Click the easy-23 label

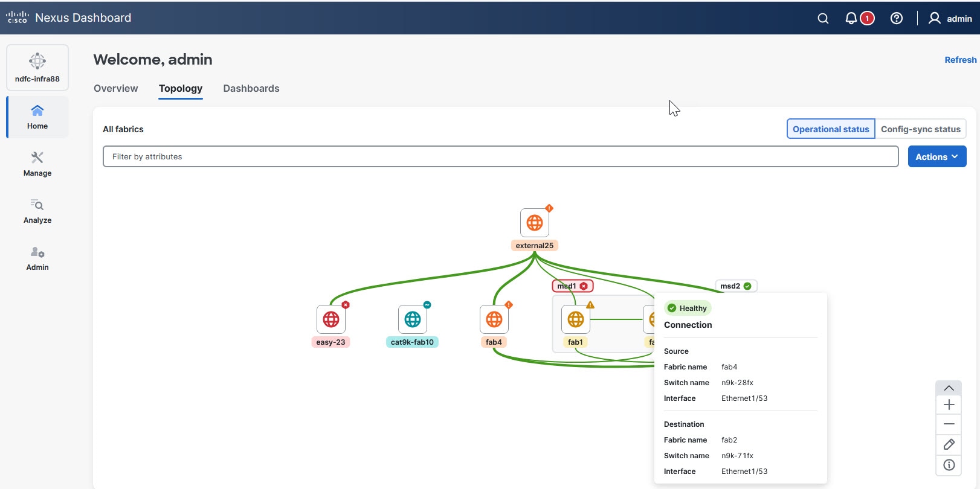(x=330, y=342)
